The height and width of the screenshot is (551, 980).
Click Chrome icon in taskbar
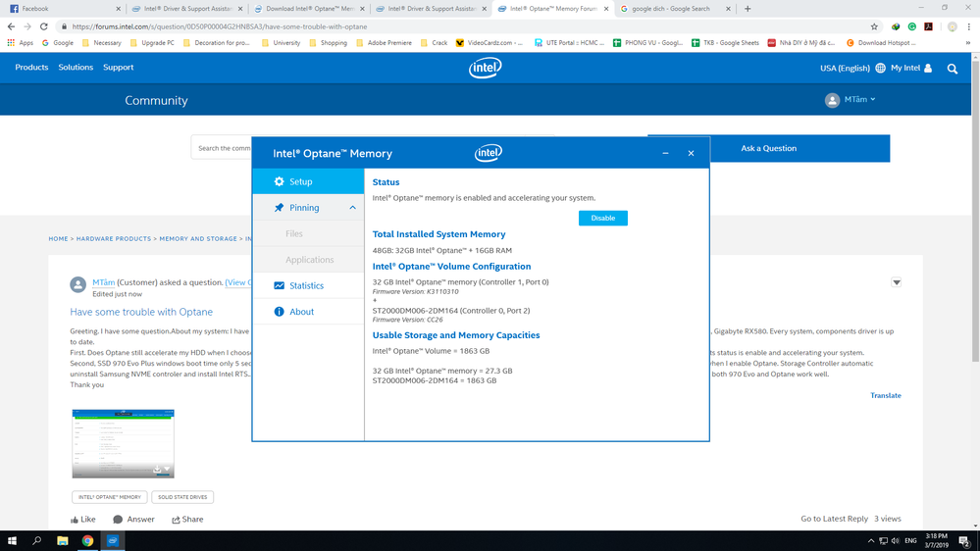pos(87,541)
